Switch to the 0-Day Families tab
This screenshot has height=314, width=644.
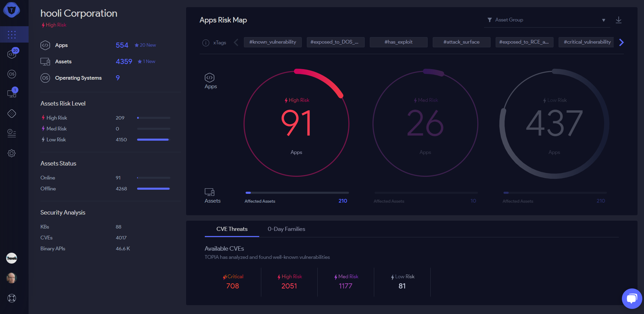click(x=286, y=229)
